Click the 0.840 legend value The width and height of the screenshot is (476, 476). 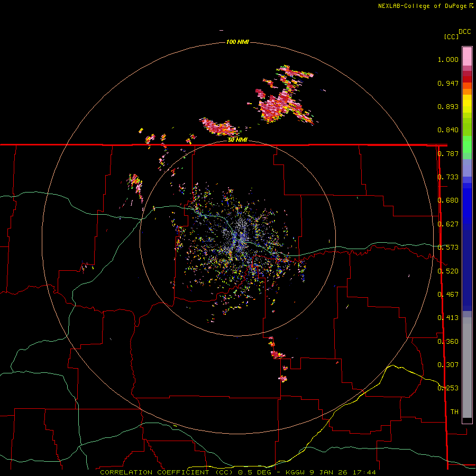click(448, 130)
